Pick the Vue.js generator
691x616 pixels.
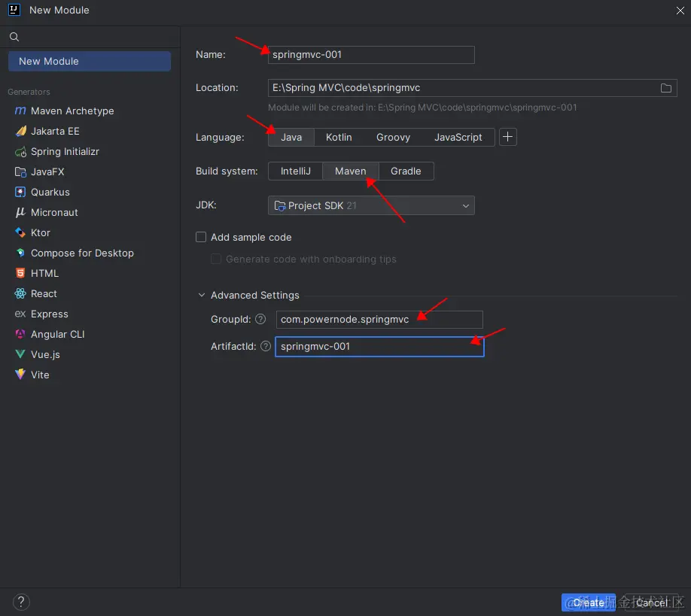point(38,354)
